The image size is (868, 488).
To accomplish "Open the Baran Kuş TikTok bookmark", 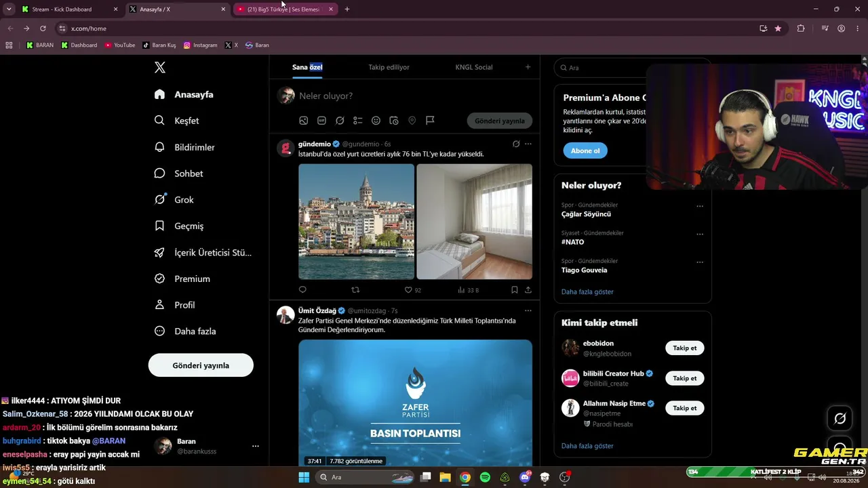I will pyautogui.click(x=159, y=45).
